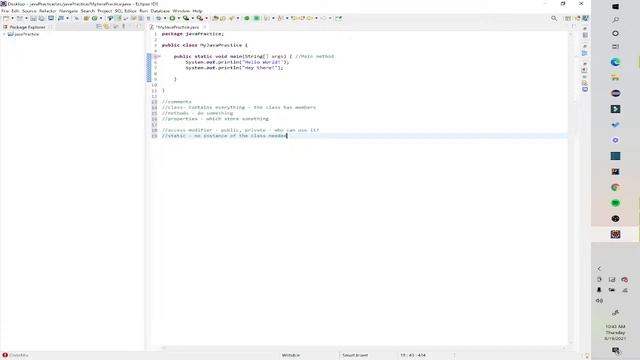Click the '//properties - which store something' line
The height and width of the screenshot is (360, 640).
click(215, 119)
